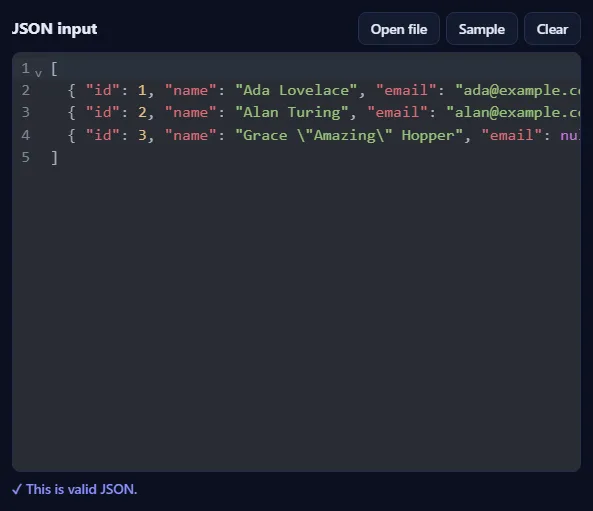
Task: Click the "ada@example" email value
Action: coord(518,90)
